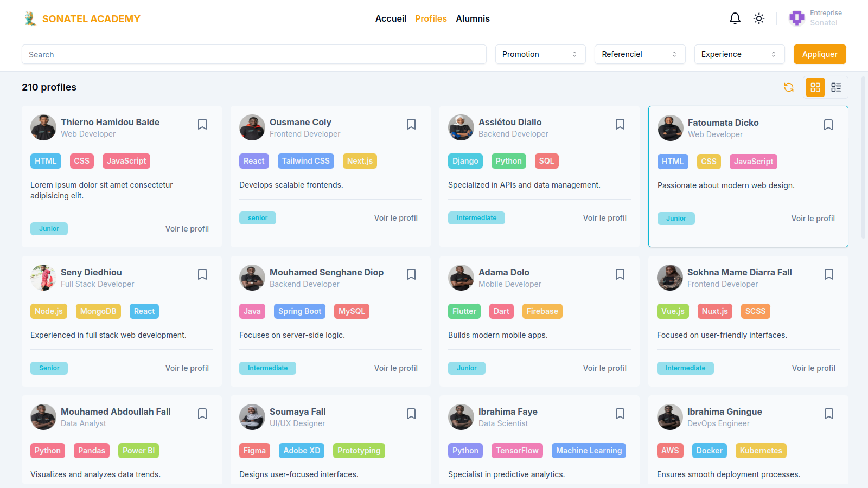Click the Sonatel Academy logo
The height and width of the screenshot is (488, 868).
(81, 18)
